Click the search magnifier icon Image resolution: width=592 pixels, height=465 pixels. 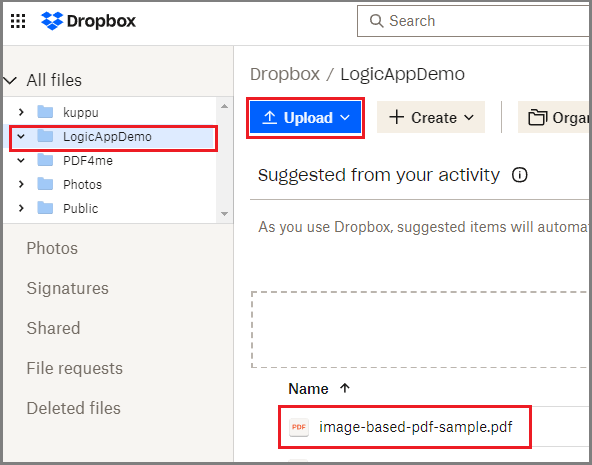(x=376, y=21)
